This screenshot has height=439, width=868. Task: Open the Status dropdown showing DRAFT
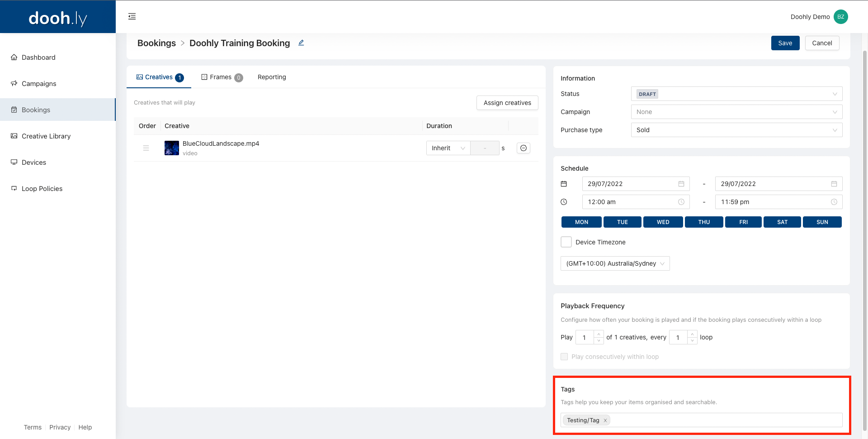736,94
